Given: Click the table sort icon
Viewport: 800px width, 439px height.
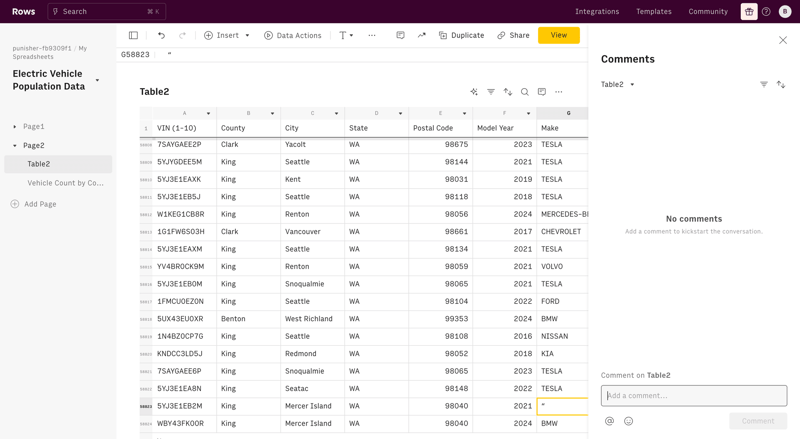Looking at the screenshot, I should coord(508,92).
